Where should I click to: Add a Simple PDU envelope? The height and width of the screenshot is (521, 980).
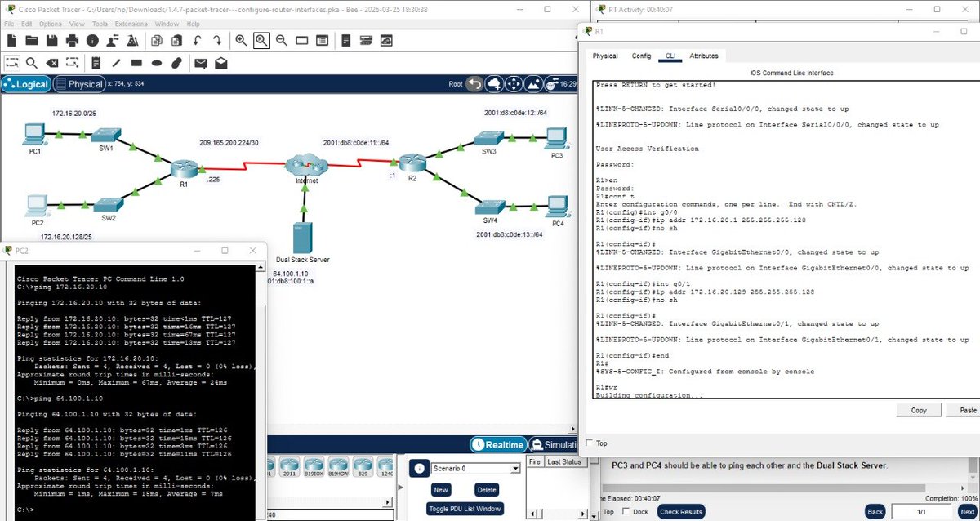(x=199, y=63)
